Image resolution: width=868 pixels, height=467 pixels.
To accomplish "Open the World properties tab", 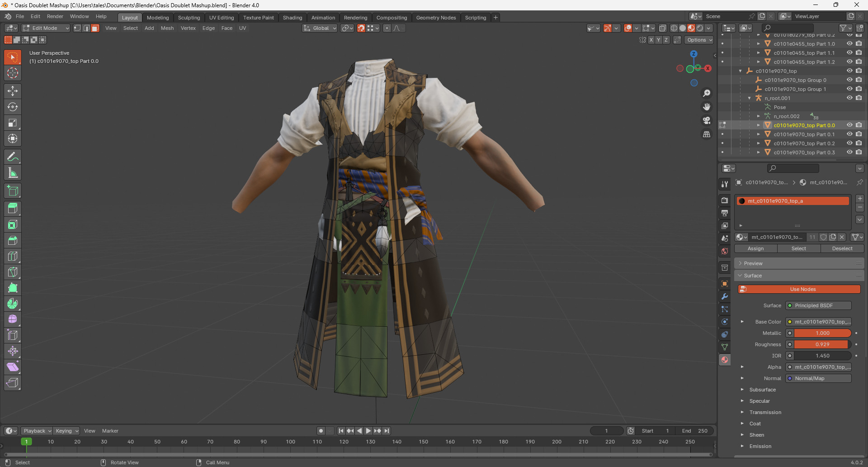I will click(725, 251).
